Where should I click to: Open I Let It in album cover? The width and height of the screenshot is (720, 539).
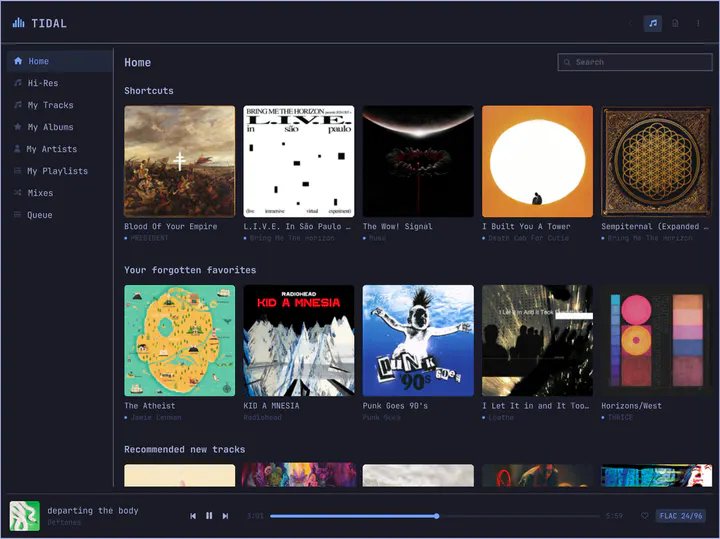[x=537, y=341]
